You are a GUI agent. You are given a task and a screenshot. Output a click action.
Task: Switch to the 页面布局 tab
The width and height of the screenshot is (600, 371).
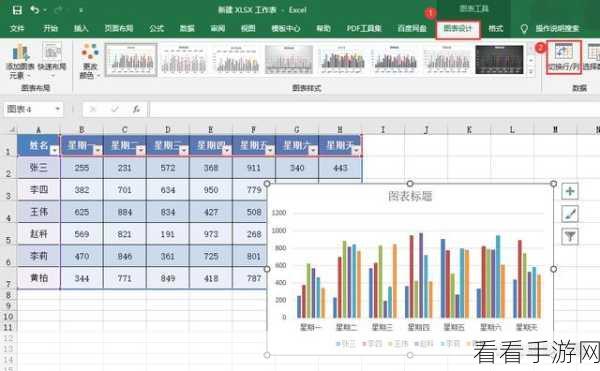tap(119, 28)
